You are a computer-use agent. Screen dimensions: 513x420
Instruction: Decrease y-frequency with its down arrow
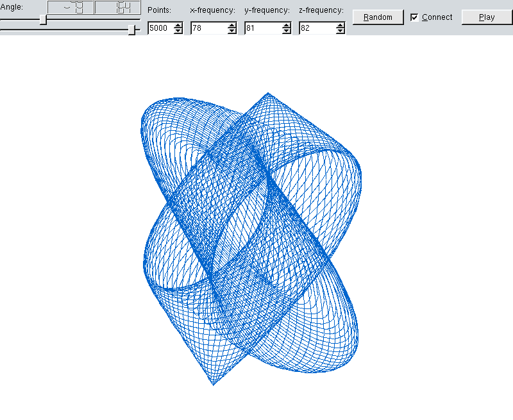pyautogui.click(x=286, y=31)
